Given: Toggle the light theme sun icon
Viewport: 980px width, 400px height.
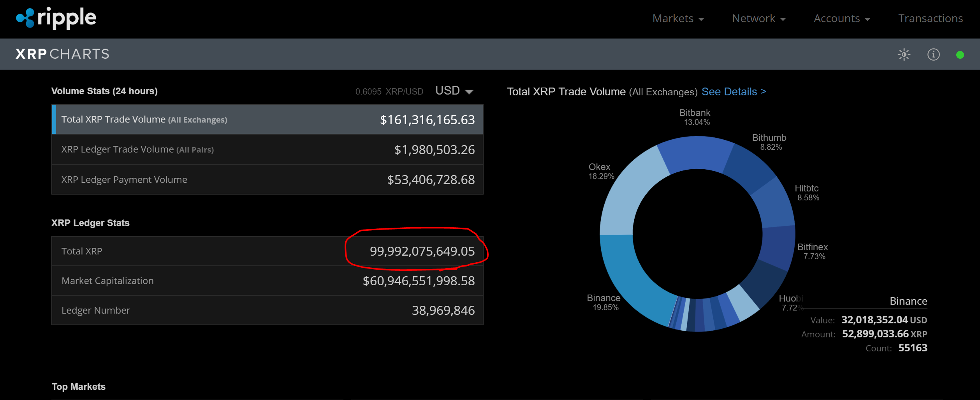Looking at the screenshot, I should [x=904, y=54].
